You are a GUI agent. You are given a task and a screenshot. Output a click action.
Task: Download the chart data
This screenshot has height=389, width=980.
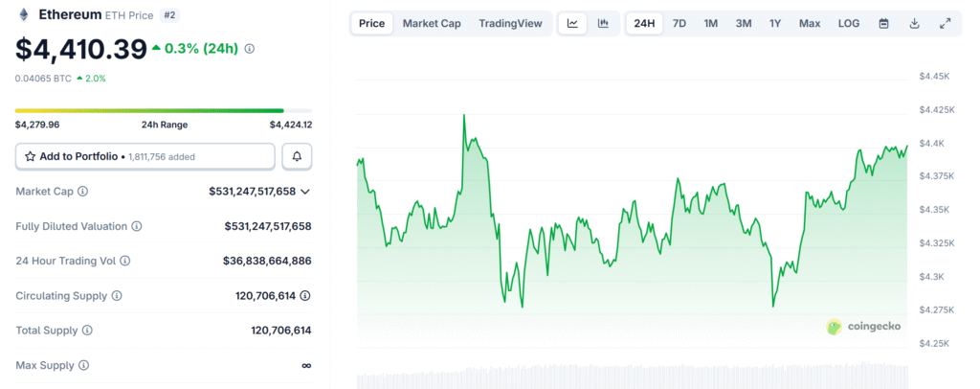(x=914, y=23)
